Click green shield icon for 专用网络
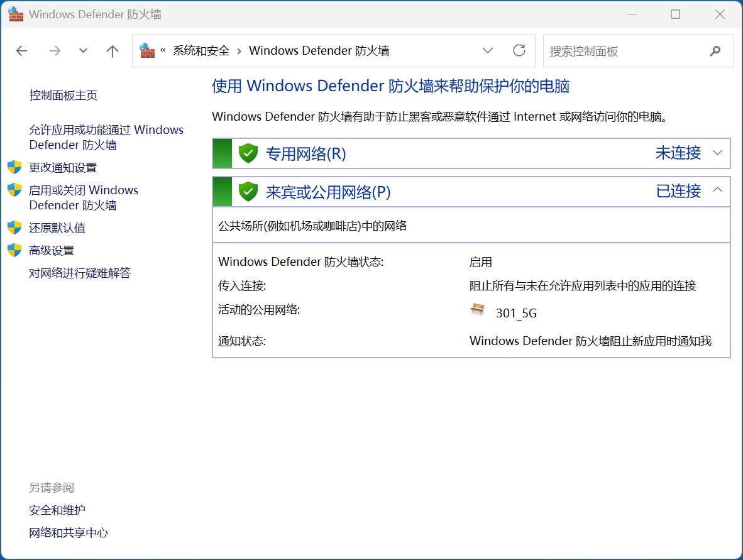The height and width of the screenshot is (560, 743). click(248, 153)
